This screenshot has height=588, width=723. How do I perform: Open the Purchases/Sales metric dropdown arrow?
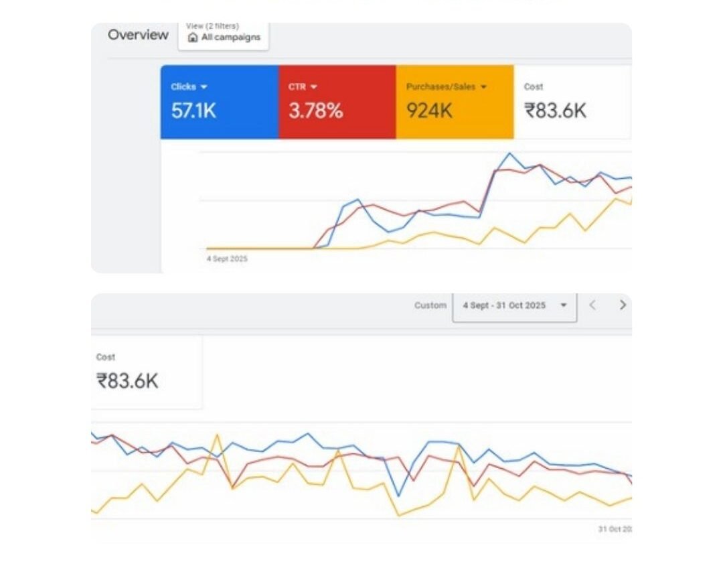(483, 87)
